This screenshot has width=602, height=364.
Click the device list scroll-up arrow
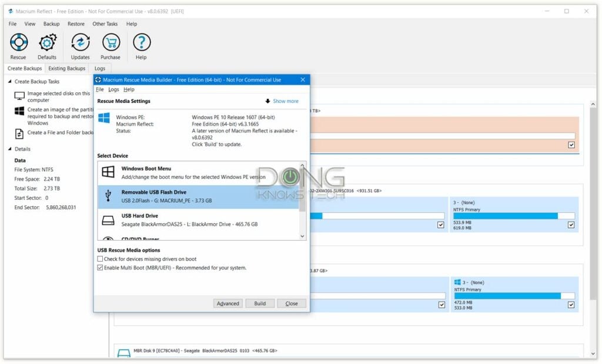303,165
